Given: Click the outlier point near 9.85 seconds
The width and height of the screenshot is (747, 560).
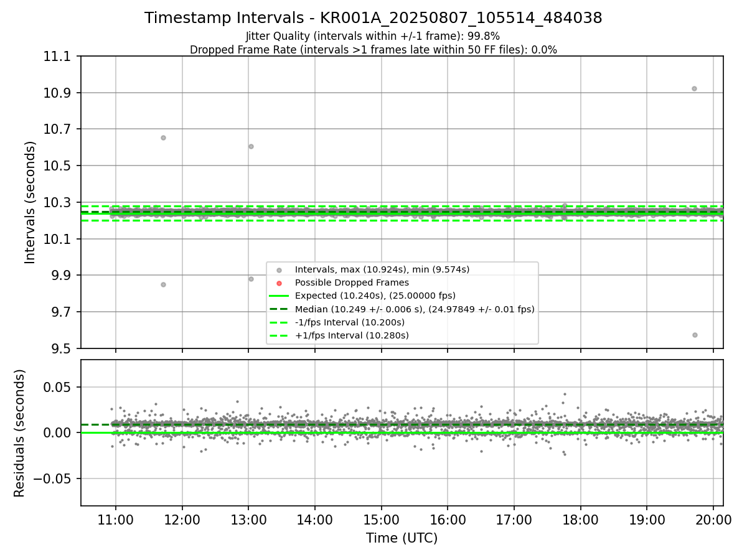Looking at the screenshot, I should coord(163,284).
